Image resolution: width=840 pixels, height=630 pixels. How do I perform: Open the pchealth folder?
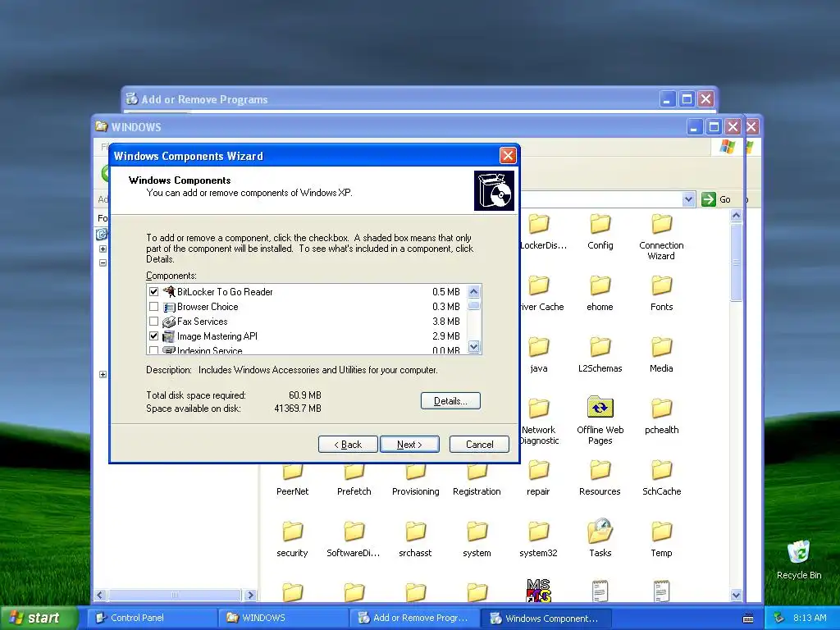[x=661, y=409]
